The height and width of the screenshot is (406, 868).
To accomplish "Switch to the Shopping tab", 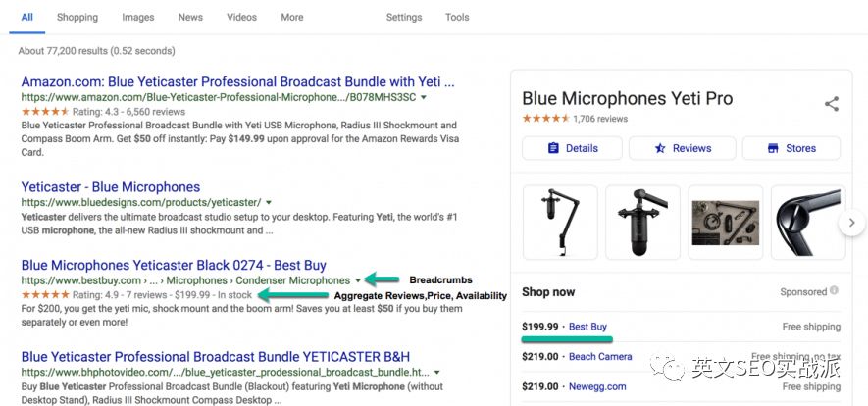I will point(77,18).
